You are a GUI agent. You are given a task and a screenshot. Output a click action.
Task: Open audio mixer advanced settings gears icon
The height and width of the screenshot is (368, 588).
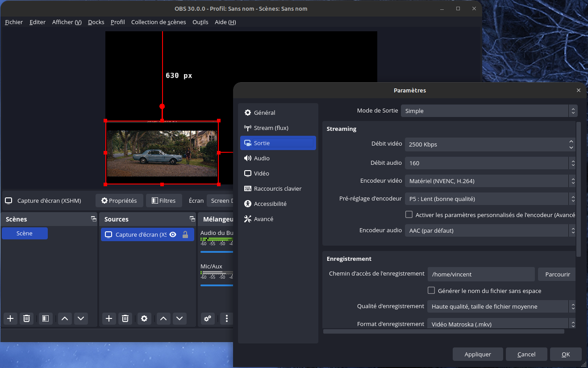[207, 318]
